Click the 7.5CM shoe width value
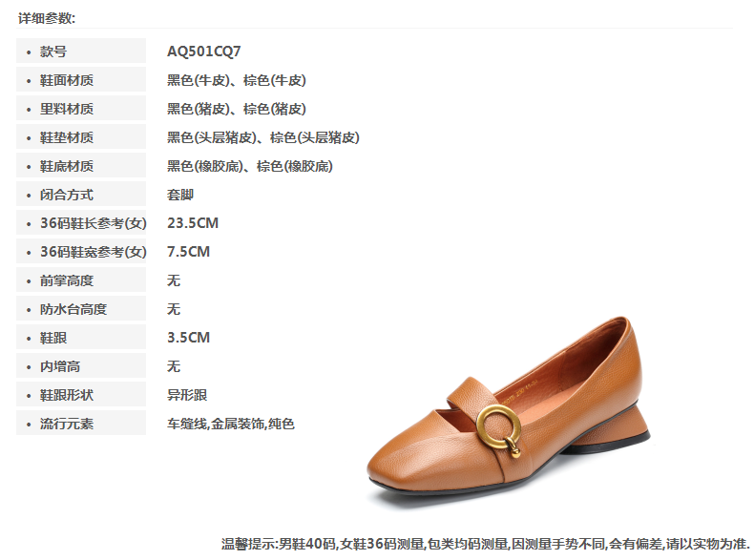 pyautogui.click(x=189, y=252)
